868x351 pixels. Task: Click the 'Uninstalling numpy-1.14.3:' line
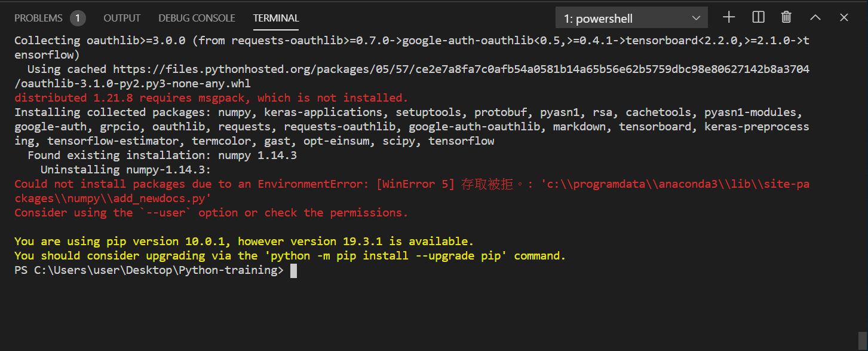coord(125,170)
